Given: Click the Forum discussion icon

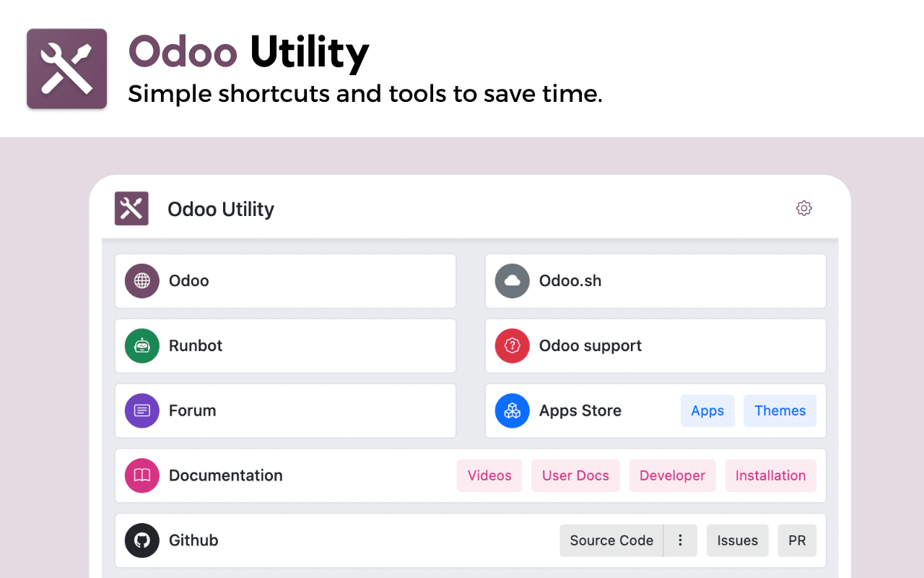Looking at the screenshot, I should [x=141, y=410].
